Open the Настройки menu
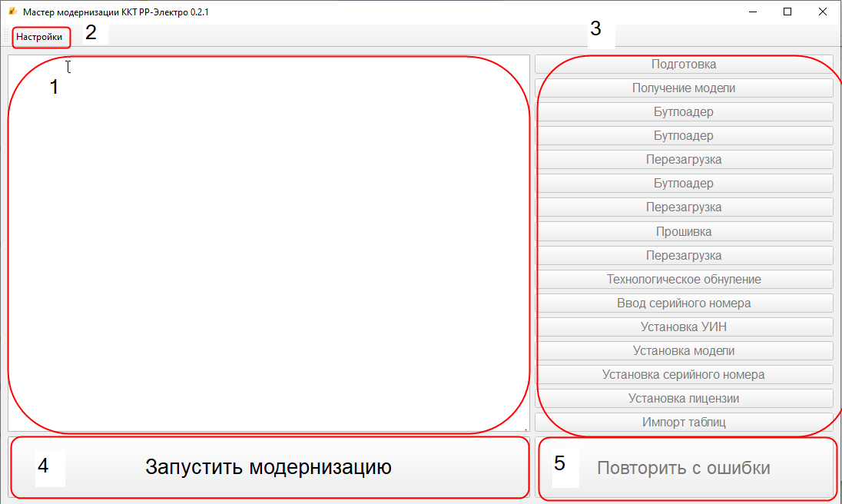The height and width of the screenshot is (504, 842). click(x=39, y=37)
